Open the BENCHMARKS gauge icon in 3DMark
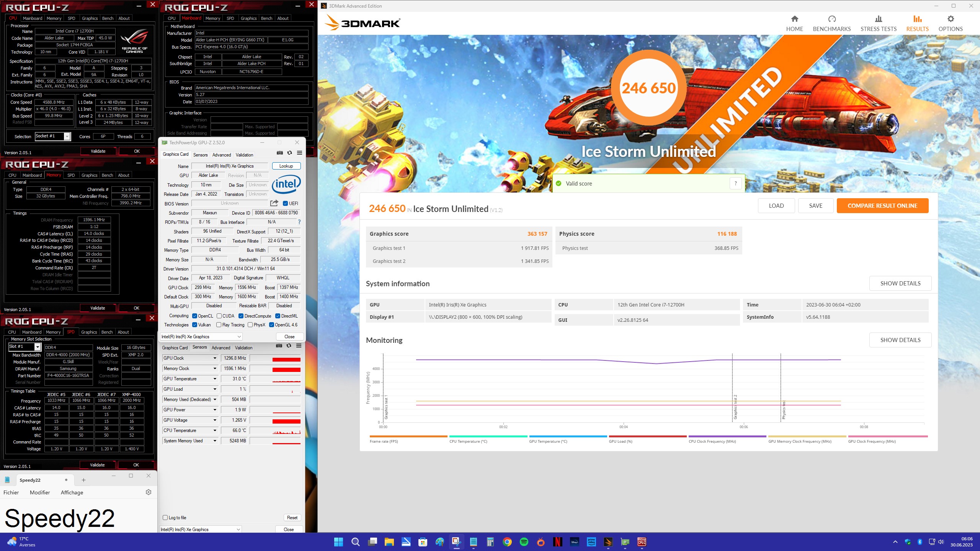 [x=831, y=19]
